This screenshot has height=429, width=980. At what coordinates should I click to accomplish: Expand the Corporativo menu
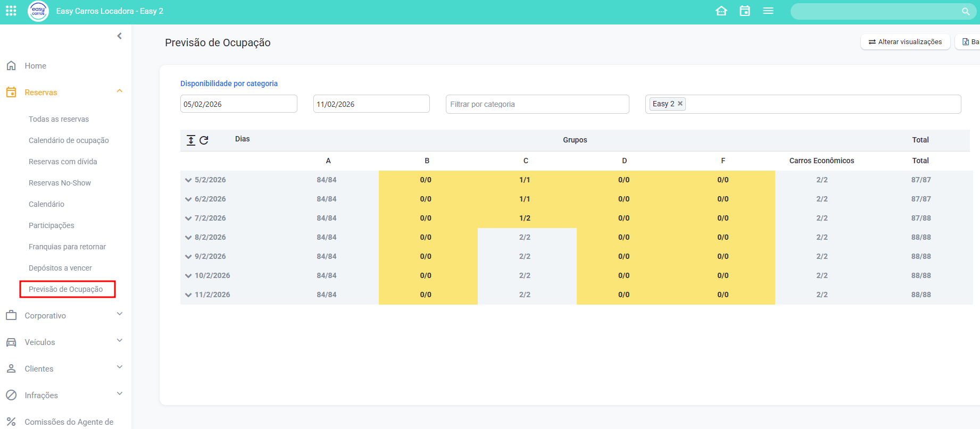[x=119, y=314]
